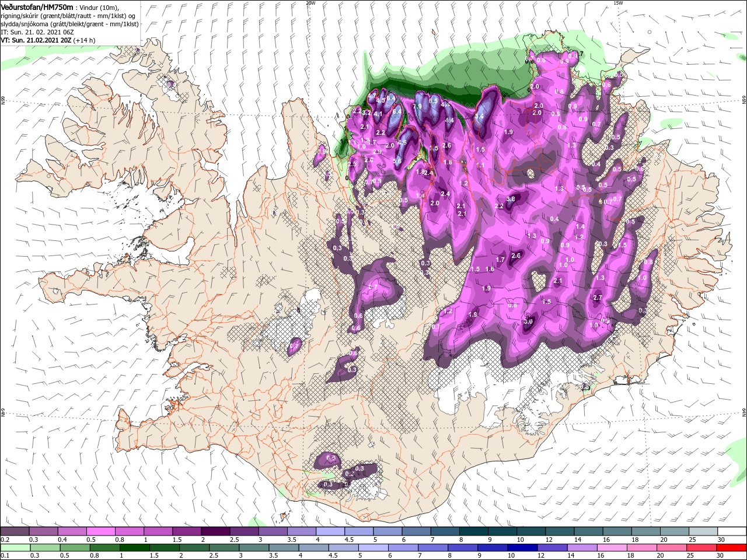The height and width of the screenshot is (560, 747).
Task: Pick the lower rain scale swatch labeled 0.1
Action: 15,548
